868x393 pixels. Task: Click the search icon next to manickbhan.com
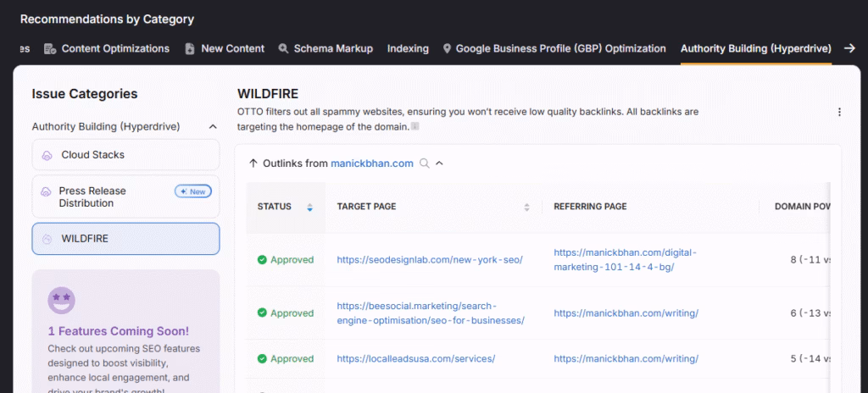pos(425,163)
